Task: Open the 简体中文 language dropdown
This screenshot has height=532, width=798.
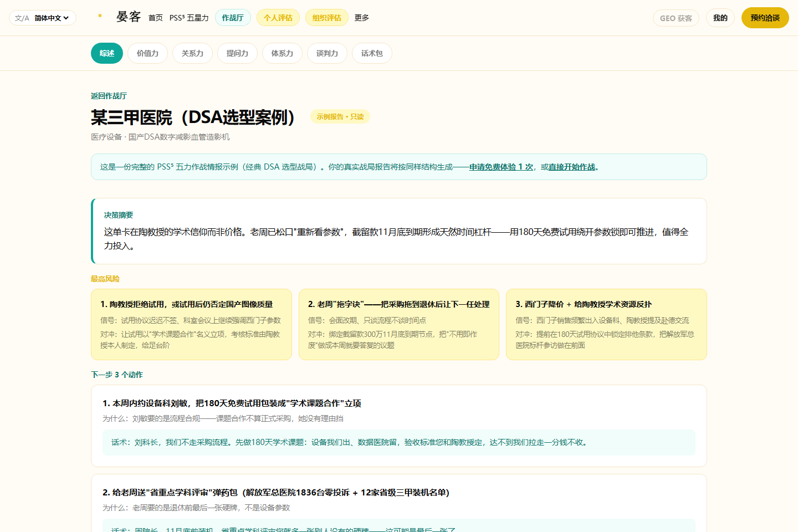Action: click(x=52, y=18)
